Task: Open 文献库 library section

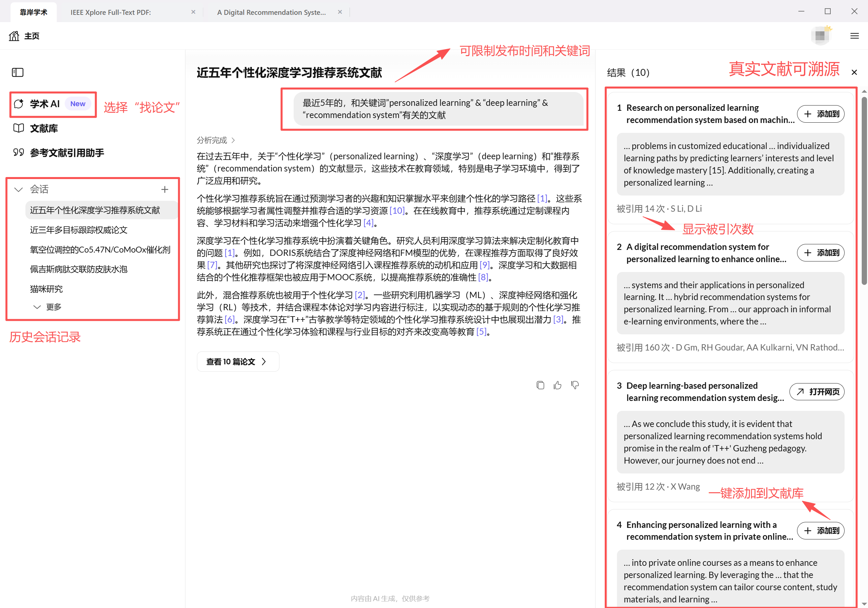Action: 36,129
